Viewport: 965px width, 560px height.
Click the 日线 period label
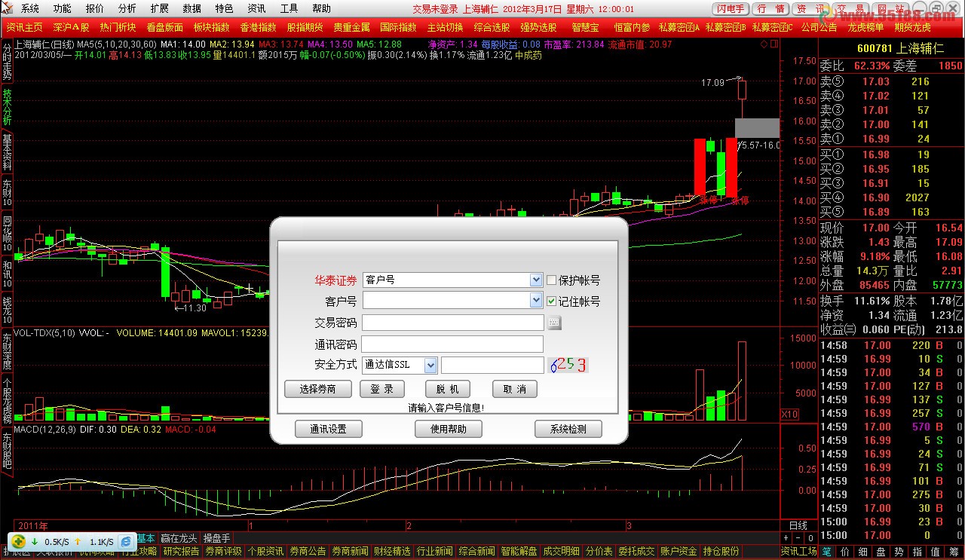tap(798, 525)
